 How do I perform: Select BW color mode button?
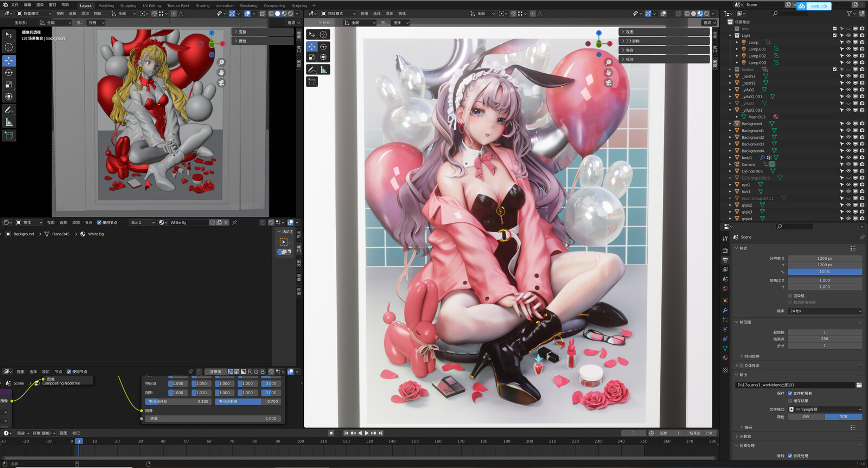pyautogui.click(x=806, y=416)
